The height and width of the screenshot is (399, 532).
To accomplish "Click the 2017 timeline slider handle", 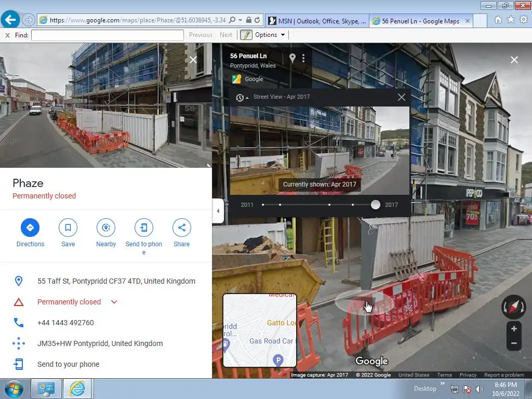I will click(375, 205).
